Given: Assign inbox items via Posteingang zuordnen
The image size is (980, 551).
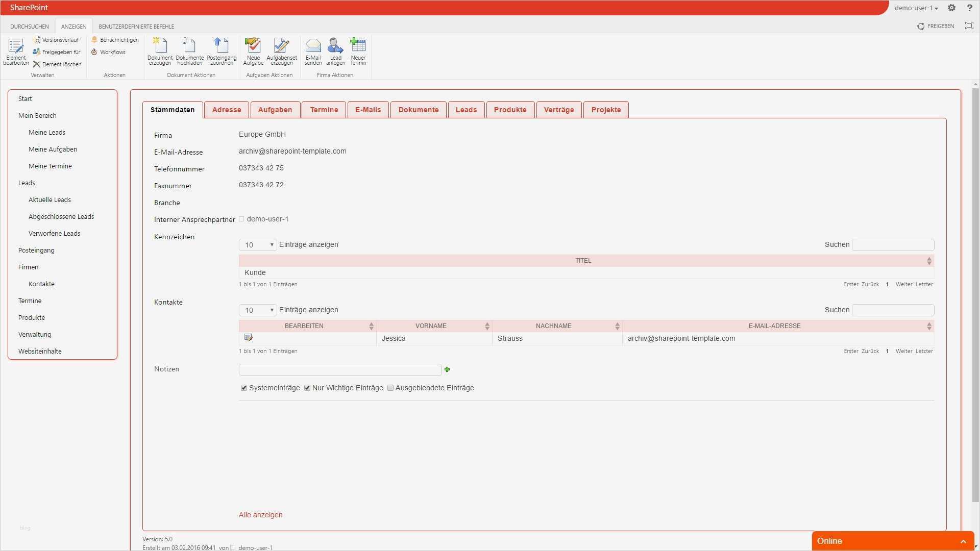Looking at the screenshot, I should tap(222, 51).
